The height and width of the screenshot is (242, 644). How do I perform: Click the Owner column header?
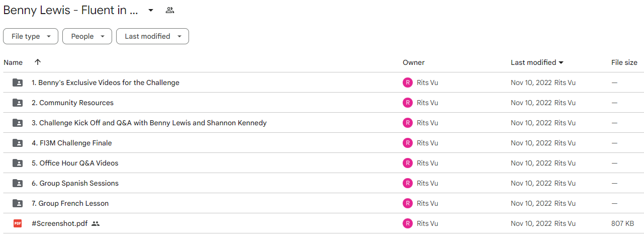tap(414, 62)
